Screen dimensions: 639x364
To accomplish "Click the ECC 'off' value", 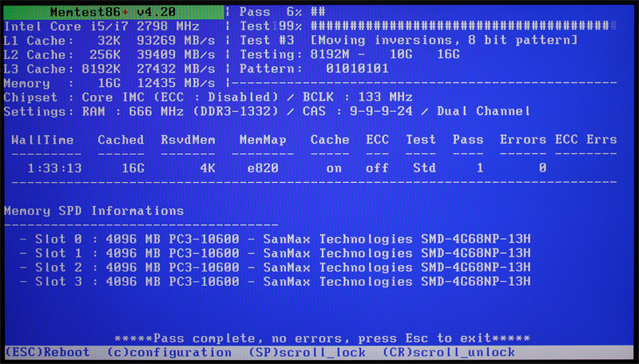I will [x=377, y=168].
